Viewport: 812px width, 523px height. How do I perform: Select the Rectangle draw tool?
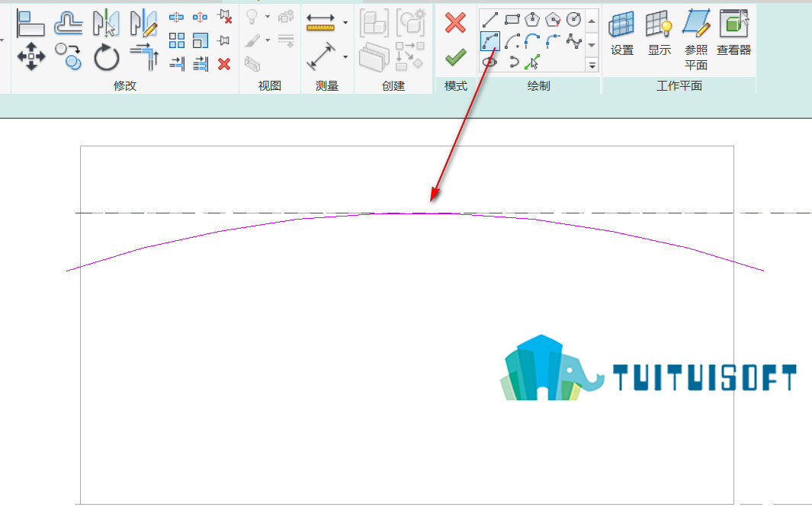512,20
